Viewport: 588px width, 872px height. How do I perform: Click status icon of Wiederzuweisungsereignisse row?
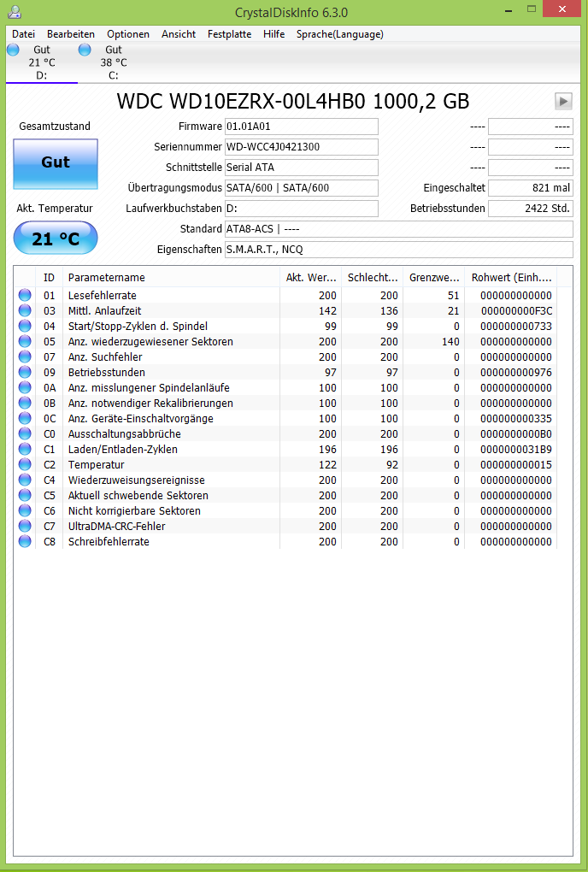(x=25, y=480)
